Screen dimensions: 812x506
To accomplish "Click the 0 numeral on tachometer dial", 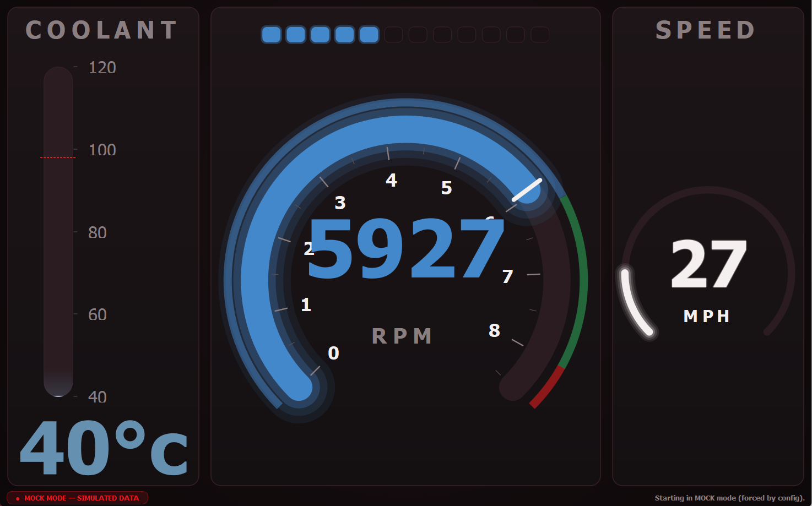I will pos(333,353).
